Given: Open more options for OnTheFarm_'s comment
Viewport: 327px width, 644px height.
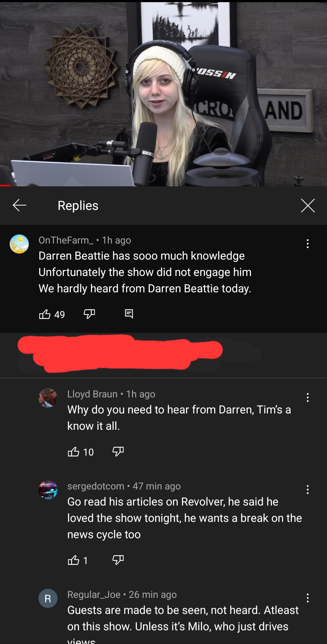Looking at the screenshot, I should [308, 244].
